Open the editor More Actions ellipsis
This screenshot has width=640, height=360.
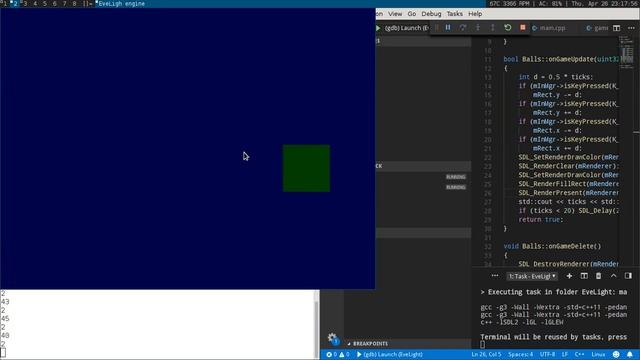coord(631,28)
